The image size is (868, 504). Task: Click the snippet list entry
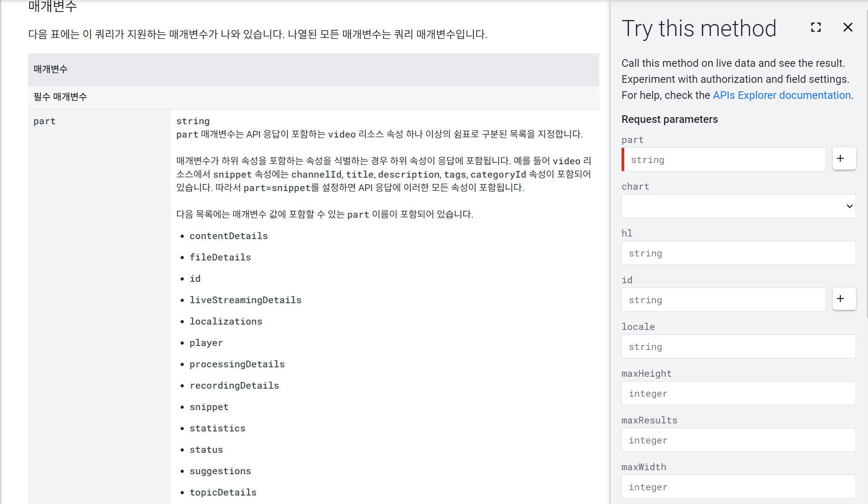[x=209, y=407]
